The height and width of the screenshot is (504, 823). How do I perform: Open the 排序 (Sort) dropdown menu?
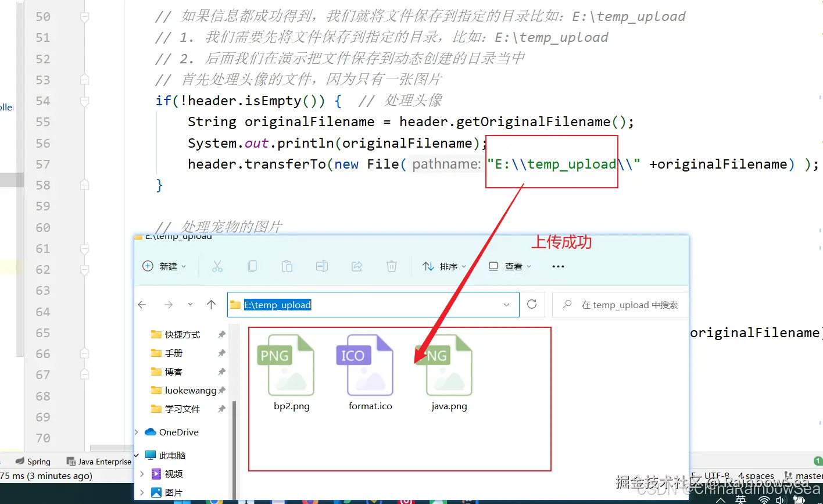click(x=445, y=266)
